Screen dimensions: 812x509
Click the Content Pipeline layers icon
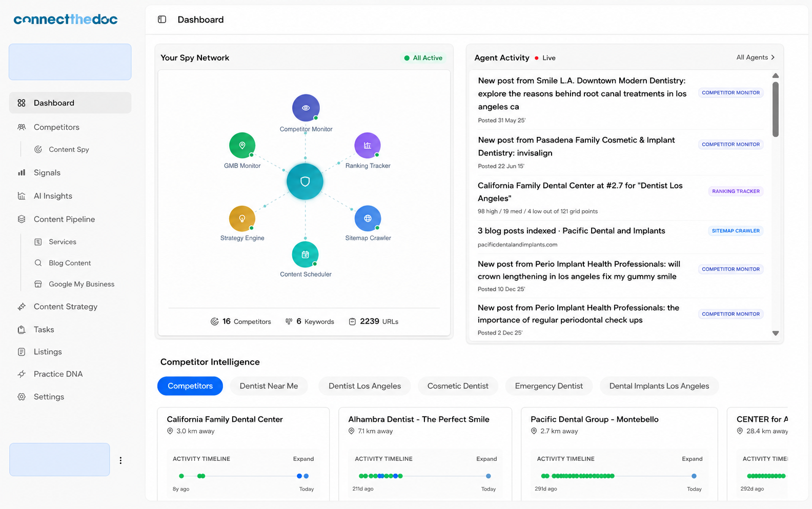[x=22, y=219]
